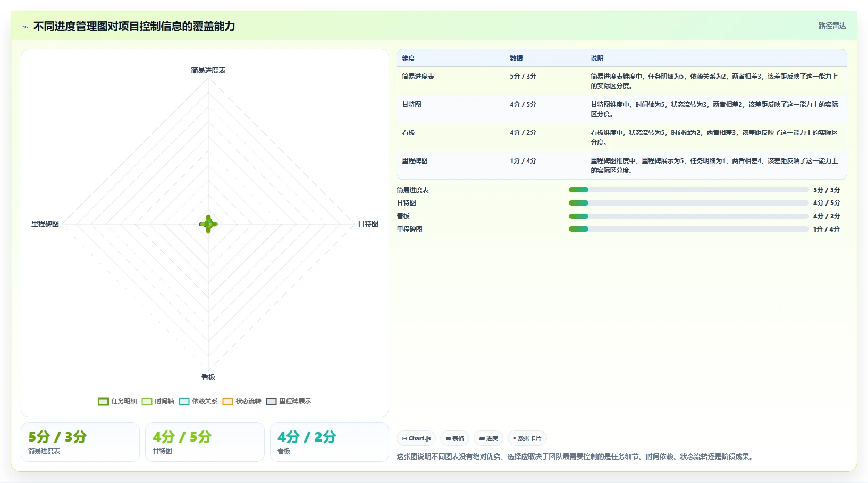This screenshot has height=483, width=868.
Task: Select the 看板 cell in the table
Action: (408, 133)
